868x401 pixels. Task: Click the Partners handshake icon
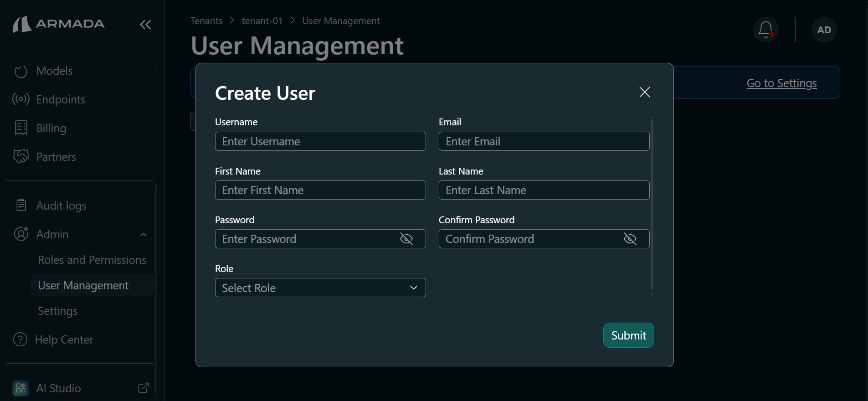21,156
